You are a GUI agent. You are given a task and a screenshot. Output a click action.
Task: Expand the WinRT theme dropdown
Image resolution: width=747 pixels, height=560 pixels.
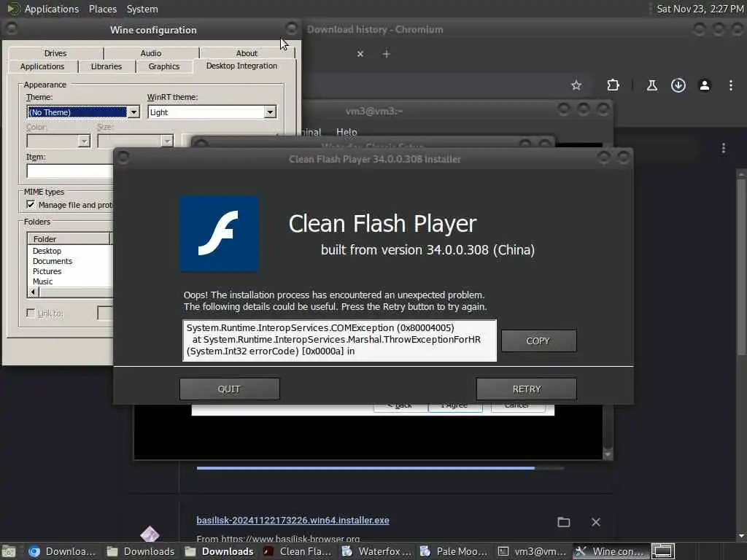pyautogui.click(x=270, y=112)
